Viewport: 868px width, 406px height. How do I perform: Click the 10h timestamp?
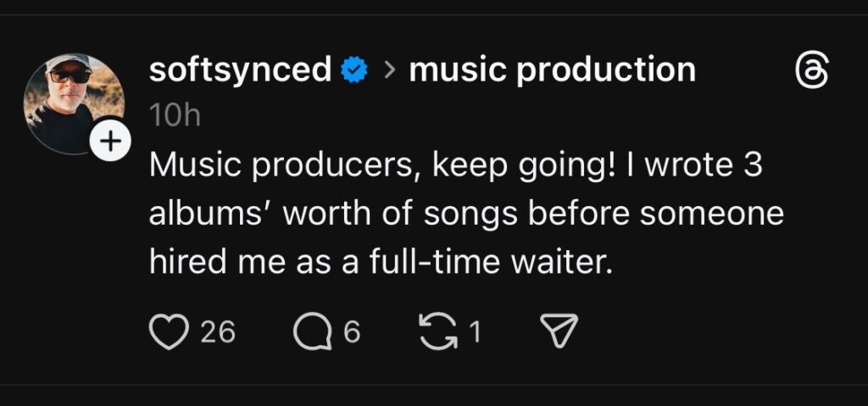click(x=175, y=115)
